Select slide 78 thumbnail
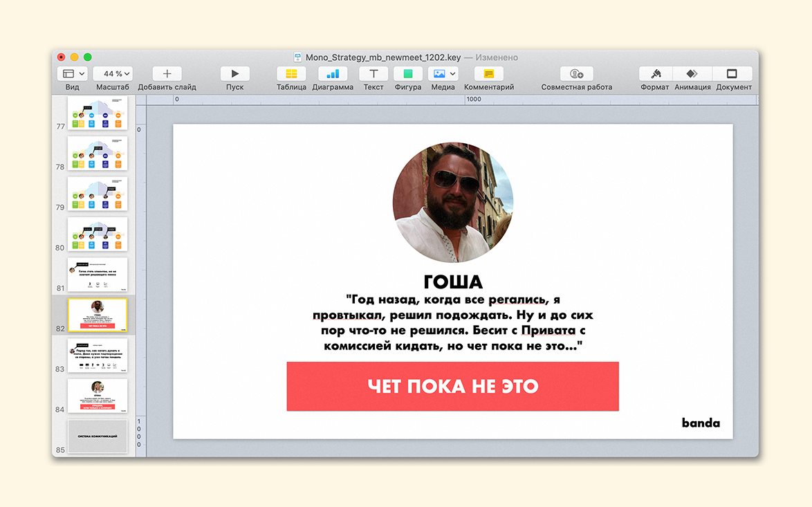This screenshot has height=507, width=812. click(x=98, y=154)
